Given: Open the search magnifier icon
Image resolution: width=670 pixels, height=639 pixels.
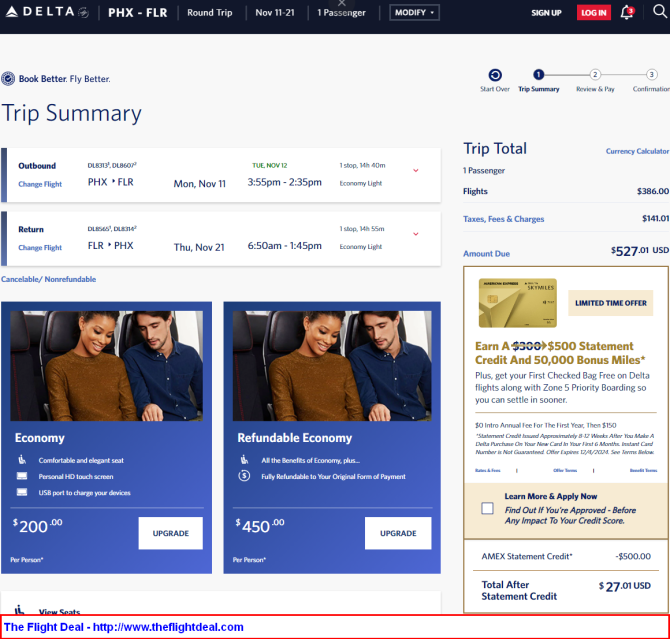Looking at the screenshot, I should [660, 12].
